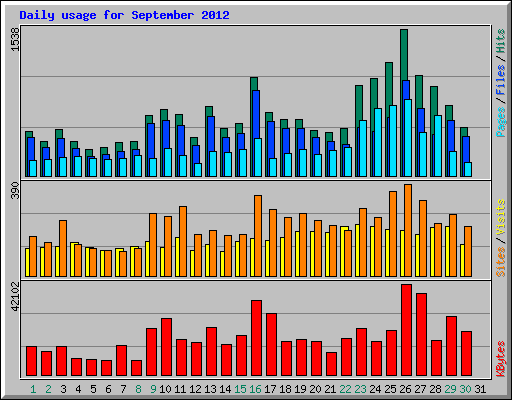This screenshot has height=400, width=512.
Task: Click the cyan pages bar for day 28
Action: click(x=438, y=146)
